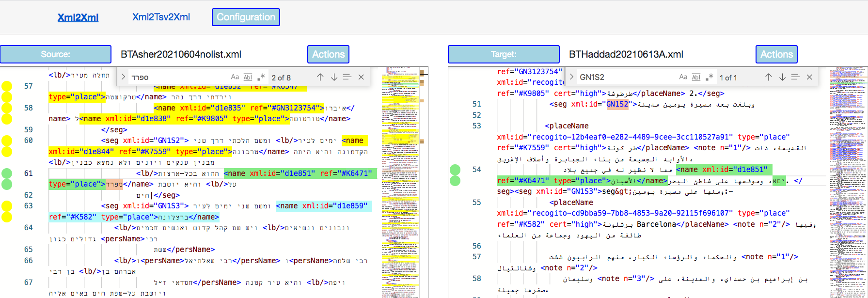Screen dimensions: 868x298
Task: Click green marker beside Target line 54
Action: pos(455,170)
